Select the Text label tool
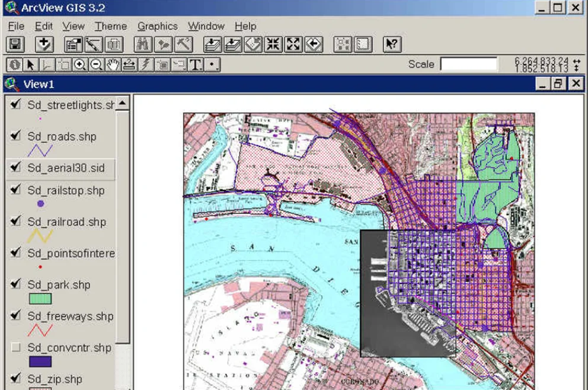This screenshot has width=588, height=390. pyautogui.click(x=195, y=65)
